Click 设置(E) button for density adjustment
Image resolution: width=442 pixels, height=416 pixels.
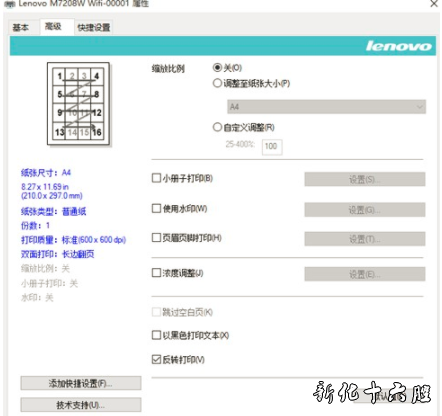365,274
